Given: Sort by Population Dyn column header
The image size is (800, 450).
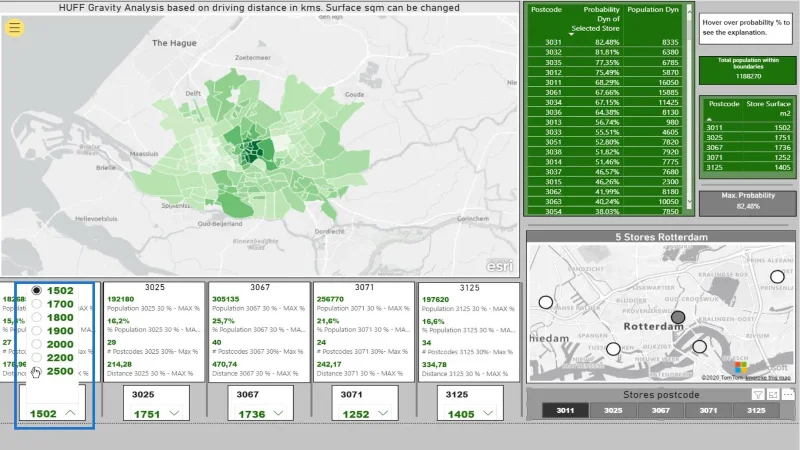Looking at the screenshot, I should pos(653,10).
